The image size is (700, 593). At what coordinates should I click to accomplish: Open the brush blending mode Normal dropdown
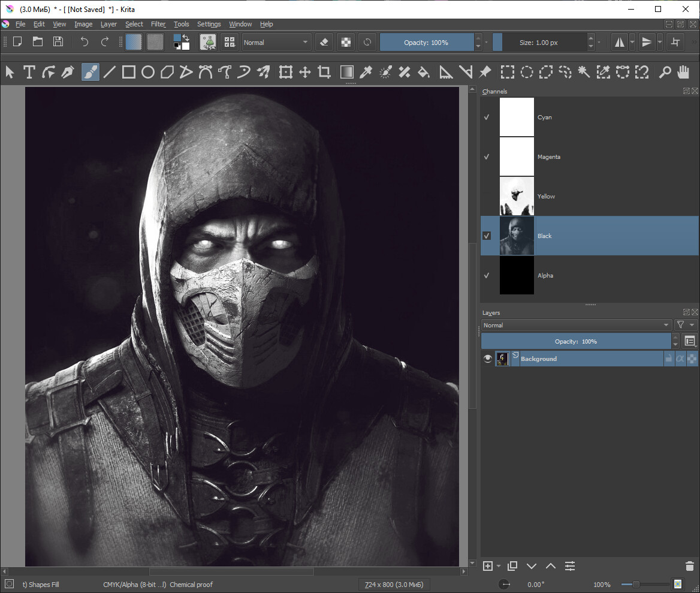[x=276, y=43]
